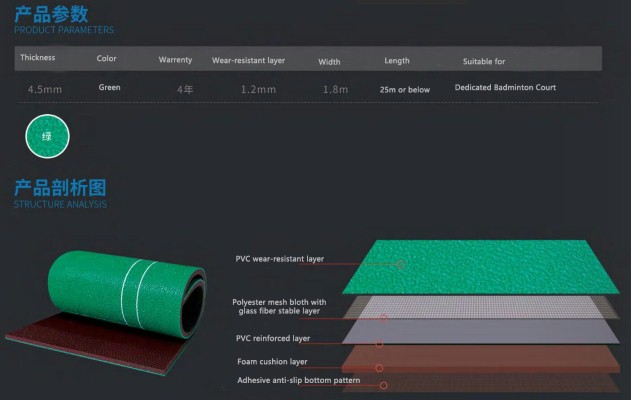Click the green circular color swatch
This screenshot has width=631, height=400.
click(x=47, y=135)
